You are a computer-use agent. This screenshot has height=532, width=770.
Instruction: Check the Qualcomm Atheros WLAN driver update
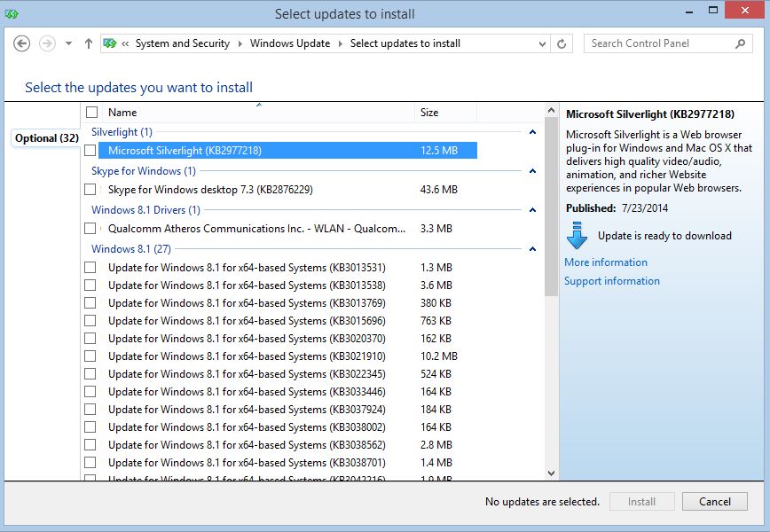click(90, 228)
